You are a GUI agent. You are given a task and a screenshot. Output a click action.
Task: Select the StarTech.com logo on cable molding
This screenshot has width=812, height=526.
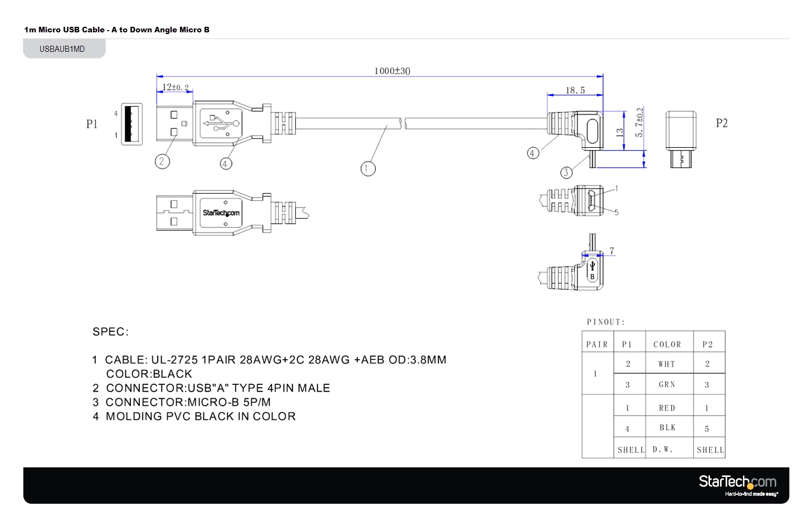pyautogui.click(x=221, y=212)
